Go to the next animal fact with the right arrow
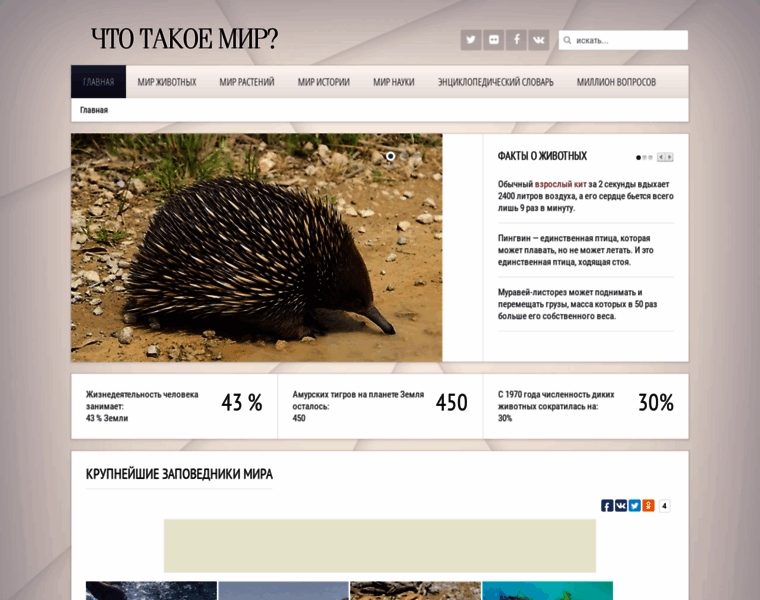760x600 pixels. (x=669, y=157)
